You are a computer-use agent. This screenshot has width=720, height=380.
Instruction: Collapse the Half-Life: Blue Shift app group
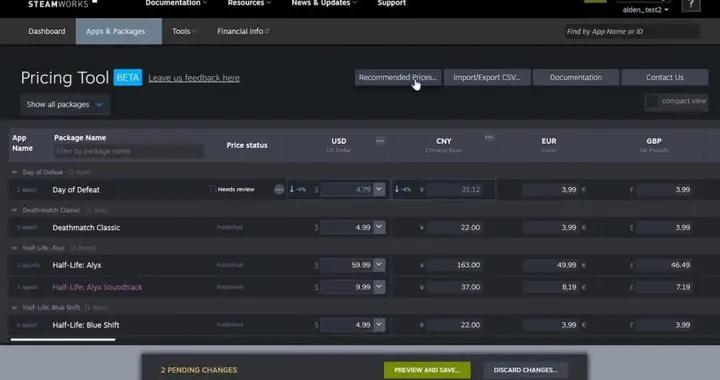[x=14, y=307]
